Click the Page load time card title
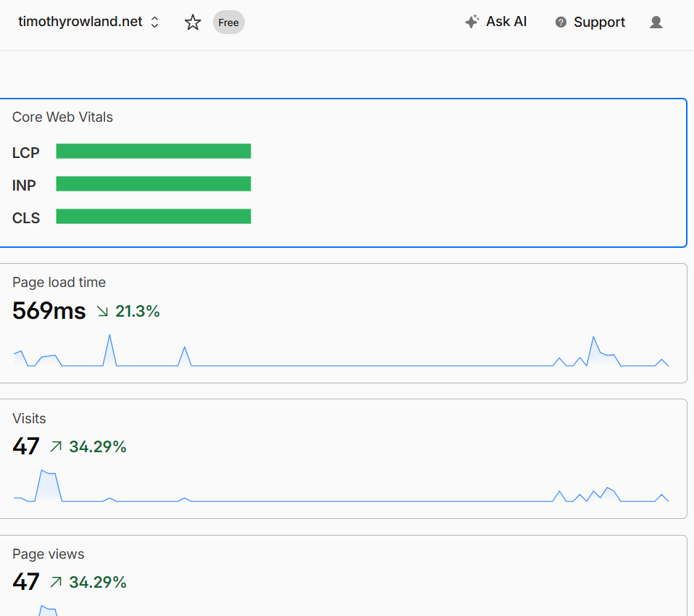This screenshot has width=694, height=616. click(59, 282)
